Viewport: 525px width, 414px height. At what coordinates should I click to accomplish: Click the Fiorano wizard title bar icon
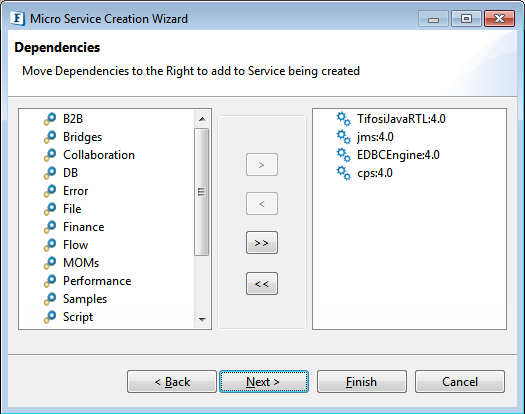coord(17,18)
